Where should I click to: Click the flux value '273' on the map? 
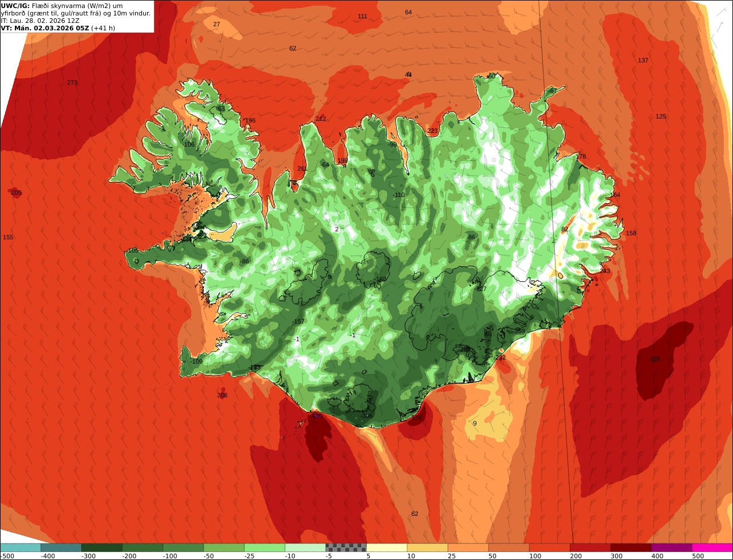coord(72,82)
